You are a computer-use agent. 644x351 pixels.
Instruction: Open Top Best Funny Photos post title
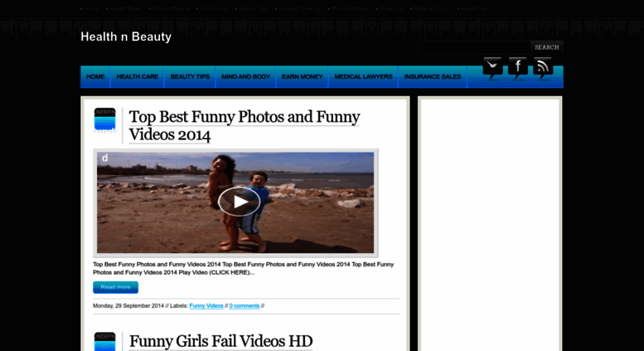pyautogui.click(x=245, y=126)
